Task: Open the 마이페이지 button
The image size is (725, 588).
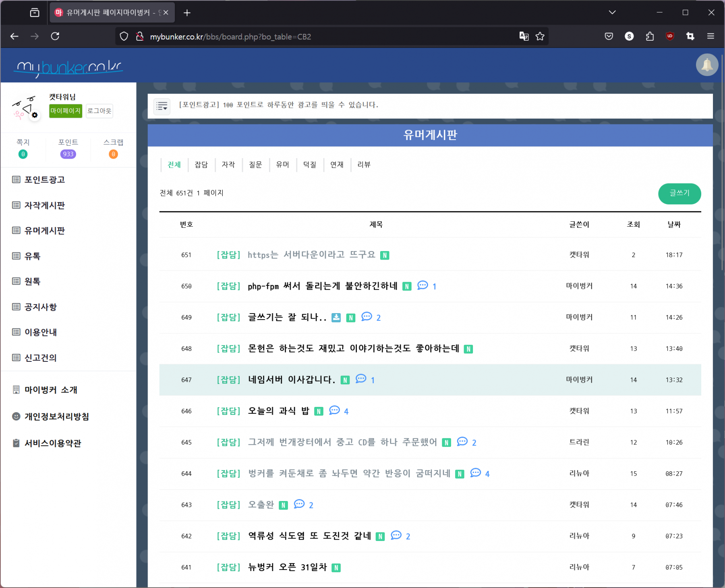Action: point(66,111)
